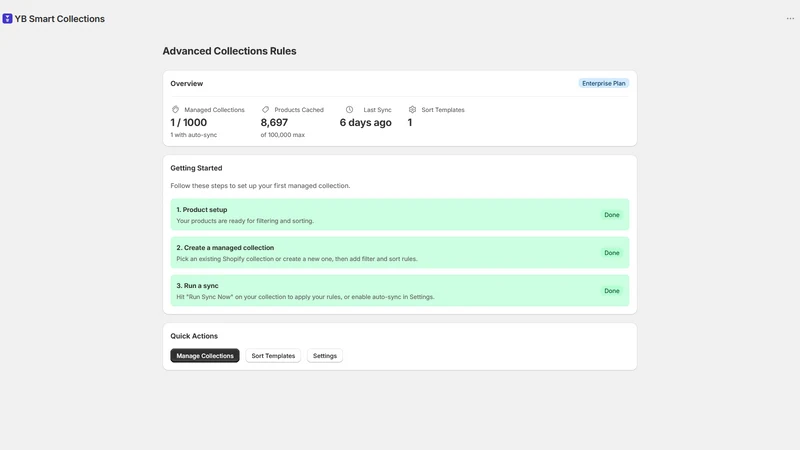Open the Sort Templates button
Image resolution: width=800 pixels, height=450 pixels.
tap(273, 356)
